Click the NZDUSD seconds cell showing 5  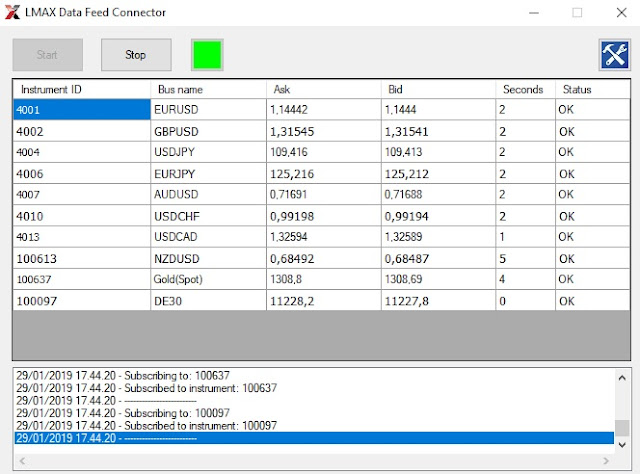[526, 258]
